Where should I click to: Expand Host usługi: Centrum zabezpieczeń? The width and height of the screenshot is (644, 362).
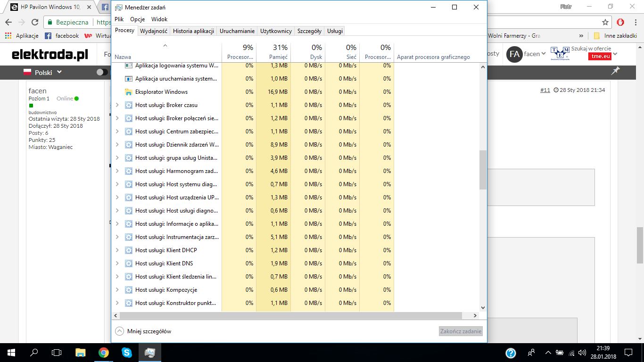tap(117, 132)
